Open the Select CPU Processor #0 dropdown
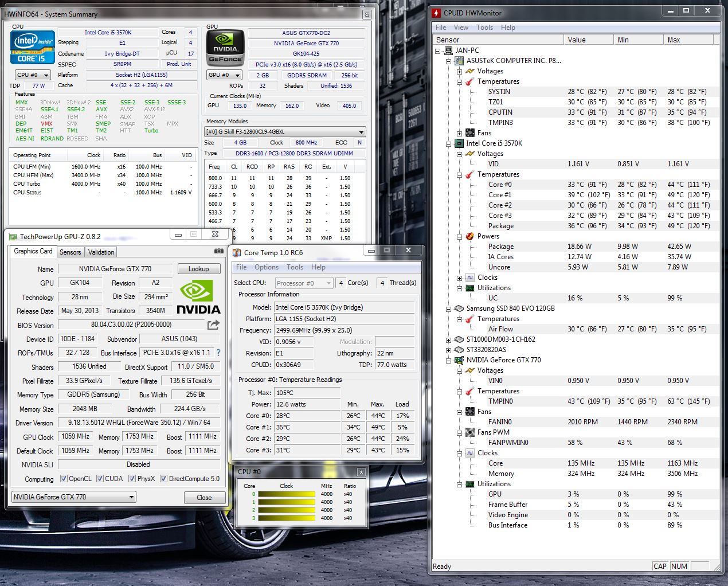The image size is (728, 586). [304, 283]
